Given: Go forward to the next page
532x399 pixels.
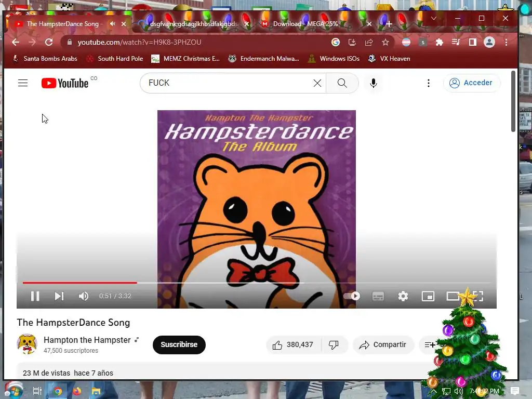Looking at the screenshot, I should pos(32,42).
